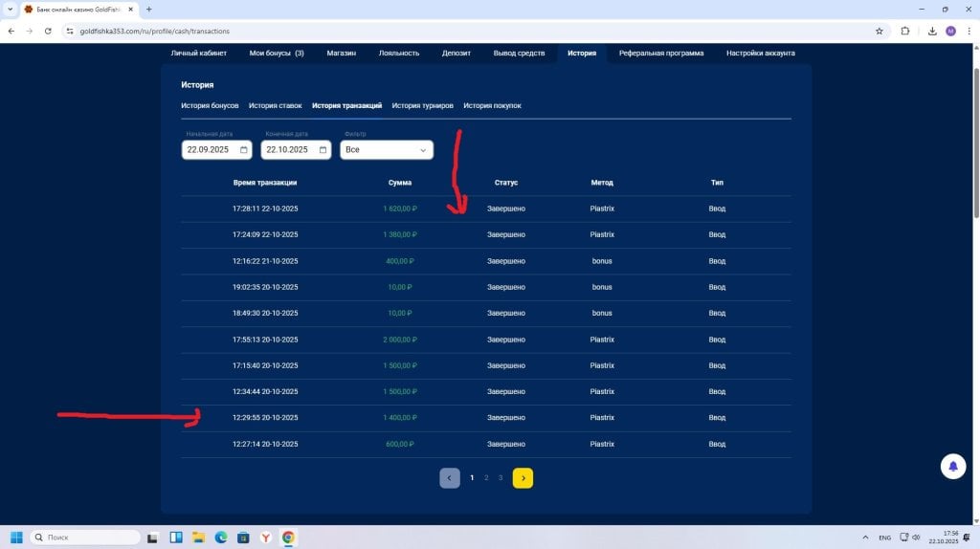Click the Статус column header
The image size is (980, 549).
click(x=506, y=183)
